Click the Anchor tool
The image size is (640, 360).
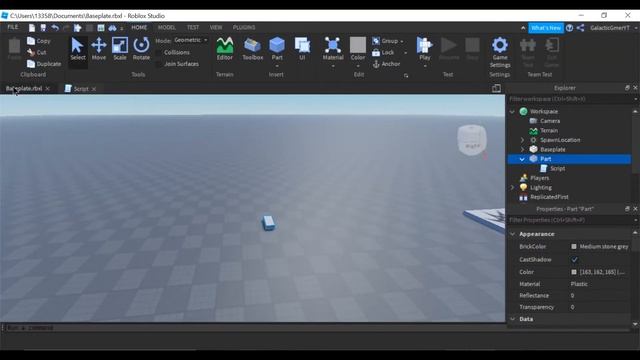(386, 64)
